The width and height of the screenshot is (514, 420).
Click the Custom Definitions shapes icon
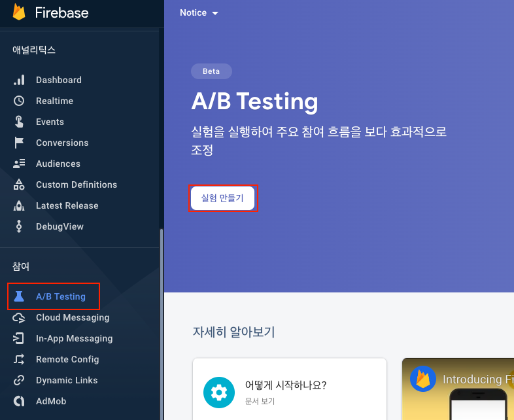[19, 184]
